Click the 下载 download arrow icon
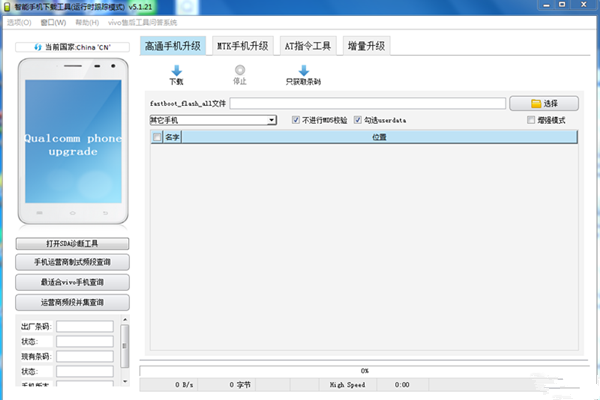 point(176,70)
